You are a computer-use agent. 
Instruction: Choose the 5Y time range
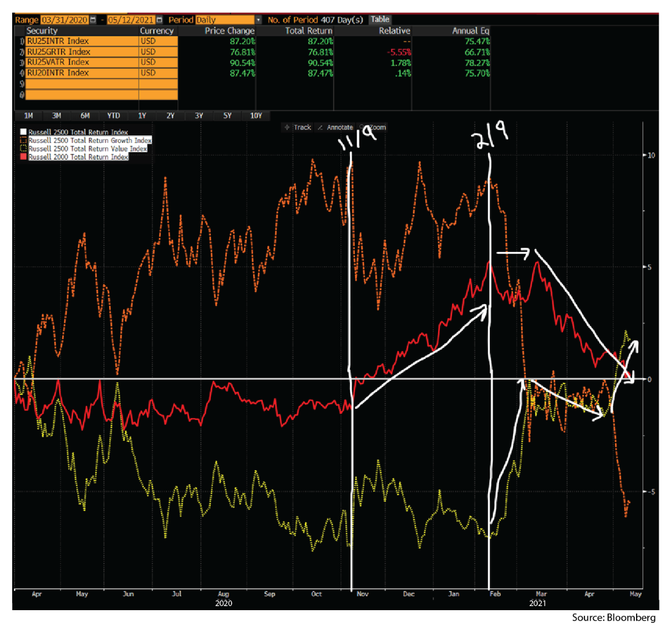(227, 116)
